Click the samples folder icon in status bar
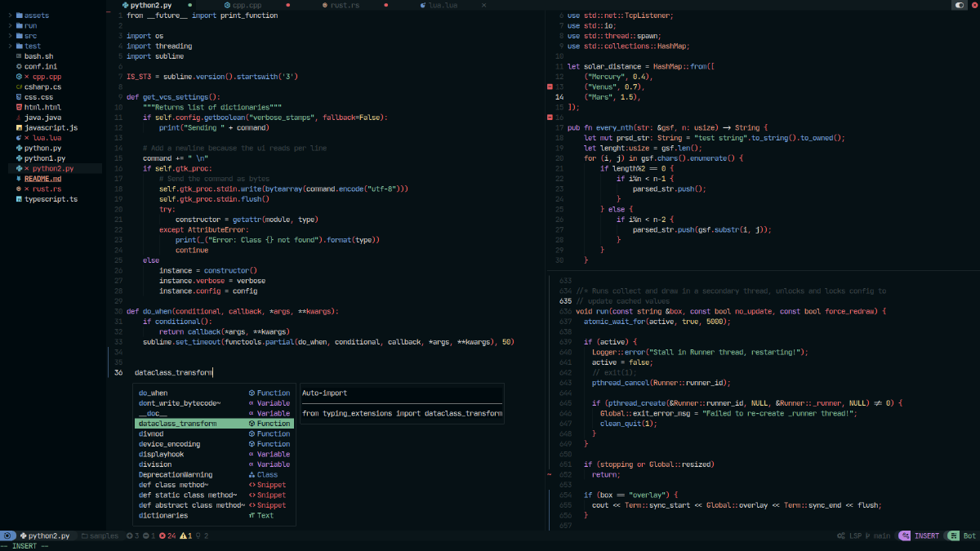980x551 pixels. click(84, 535)
